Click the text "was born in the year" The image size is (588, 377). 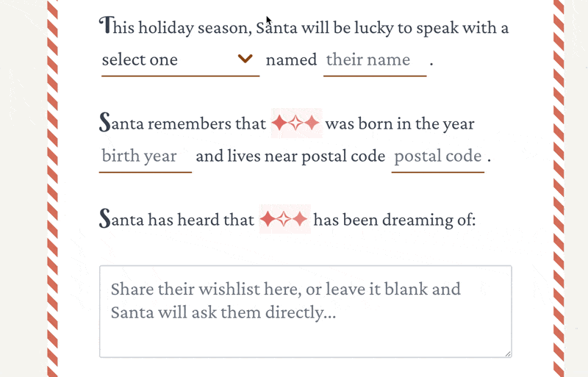coord(399,123)
